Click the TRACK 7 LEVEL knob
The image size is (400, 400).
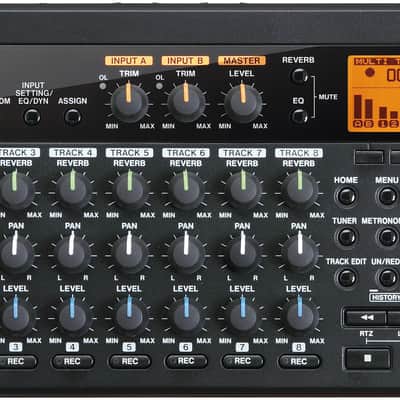coord(243,316)
